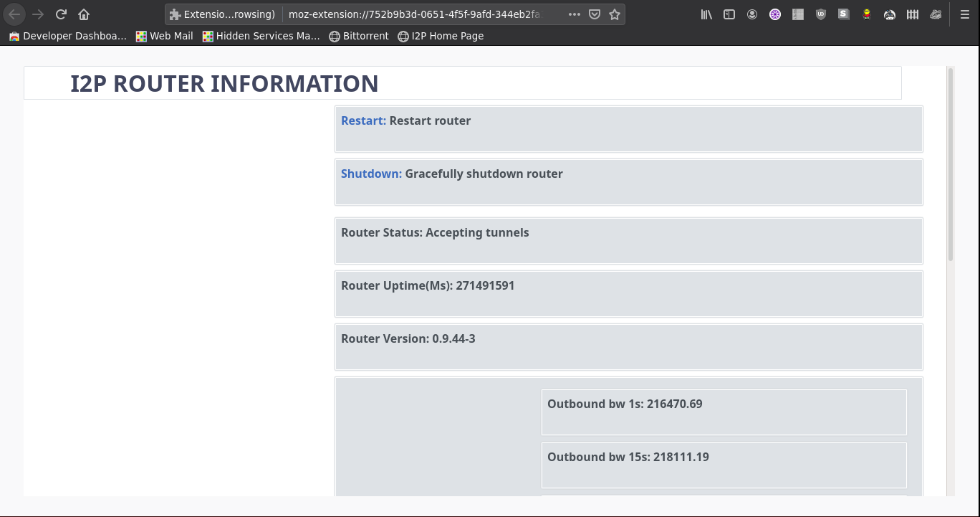
Task: Open the I2P Home Page bookmark
Action: pos(441,36)
